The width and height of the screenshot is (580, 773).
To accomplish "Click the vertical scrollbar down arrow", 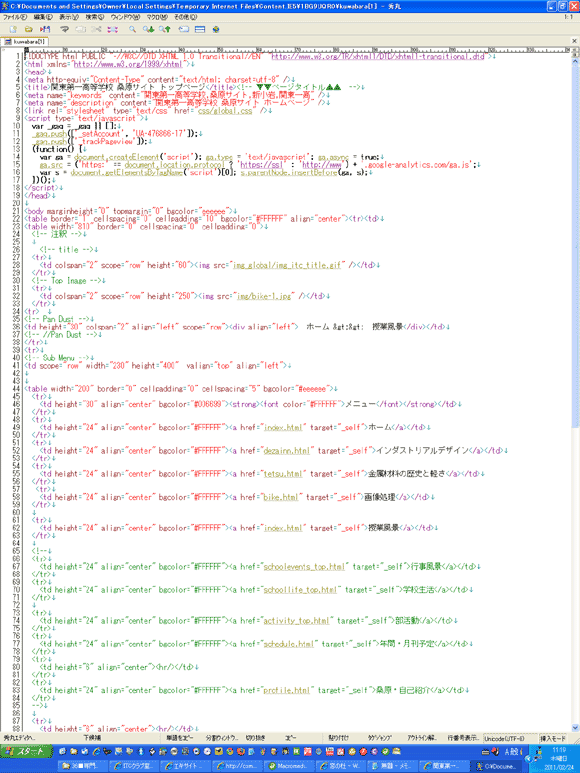I will (575, 728).
